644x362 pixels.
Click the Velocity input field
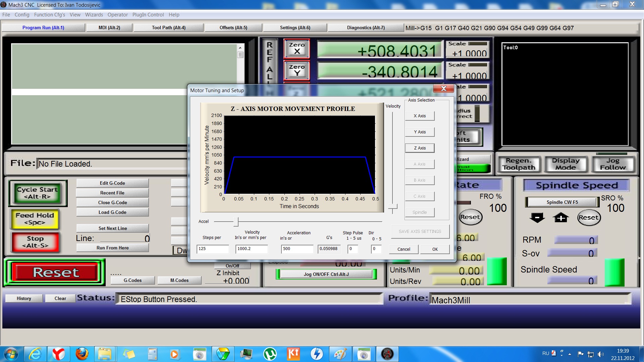251,249
